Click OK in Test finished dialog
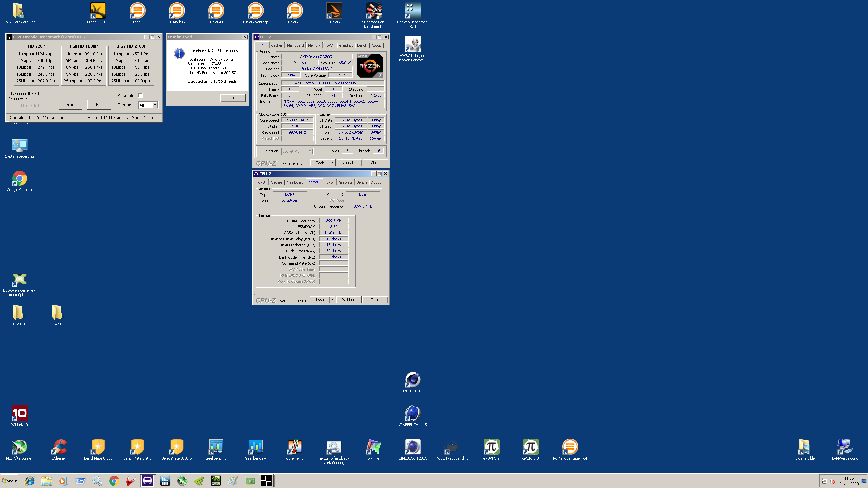Image resolution: width=868 pixels, height=488 pixels. (x=233, y=98)
